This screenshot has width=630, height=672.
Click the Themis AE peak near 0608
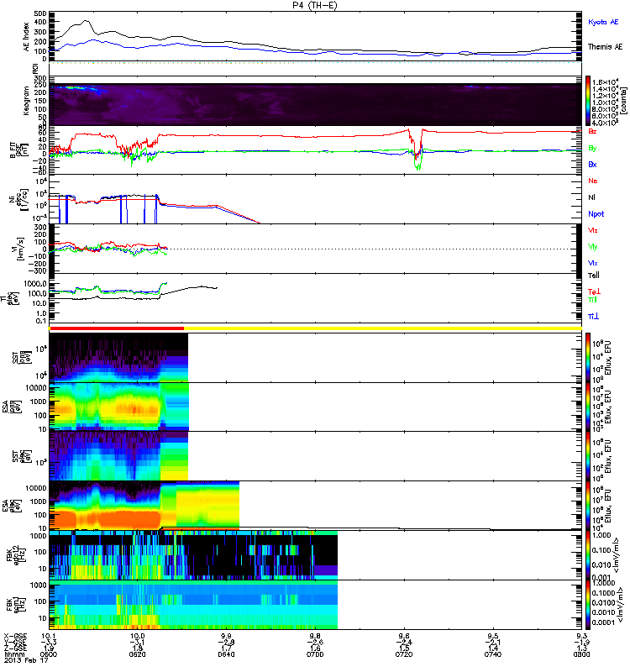point(87,21)
